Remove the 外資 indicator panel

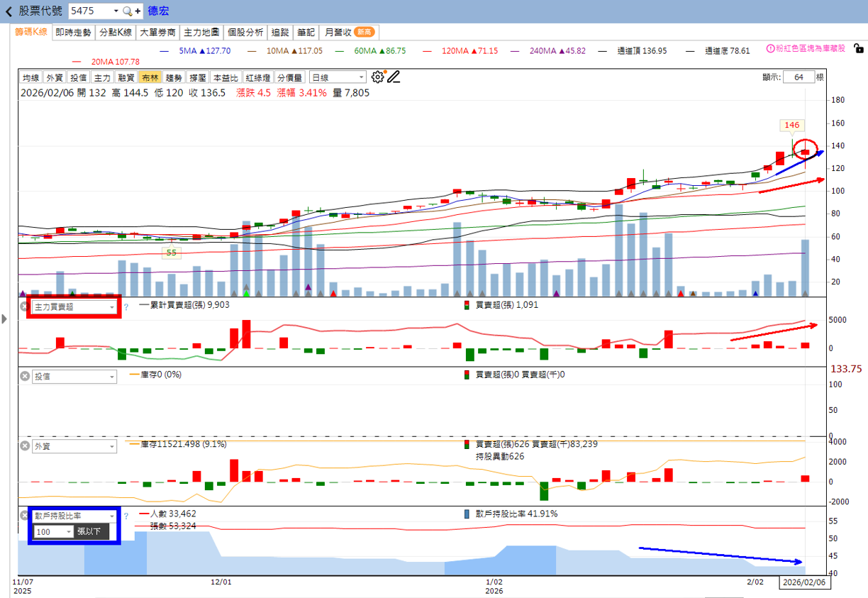click(24, 446)
